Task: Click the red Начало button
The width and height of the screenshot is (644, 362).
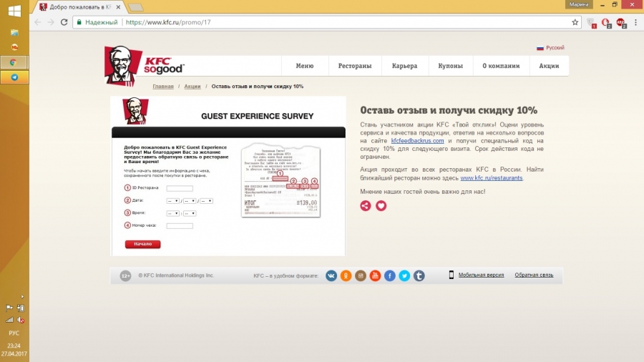Action: pos(142,244)
